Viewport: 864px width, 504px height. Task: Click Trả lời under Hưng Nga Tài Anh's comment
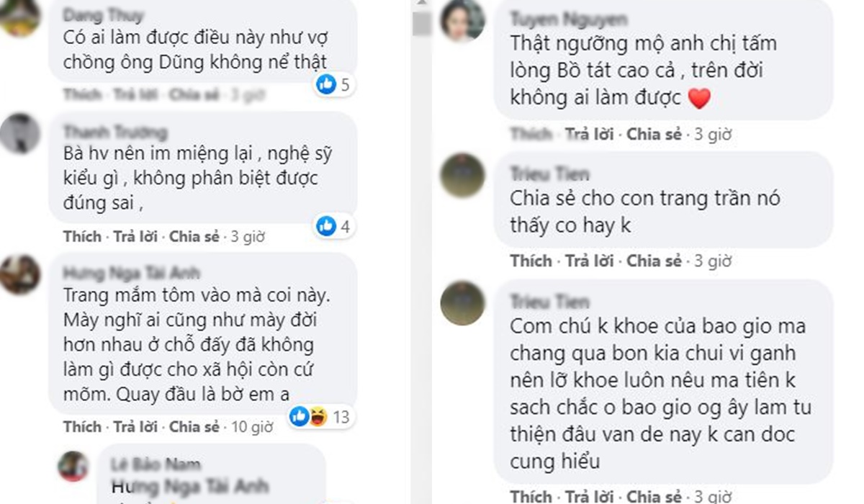tap(135, 426)
